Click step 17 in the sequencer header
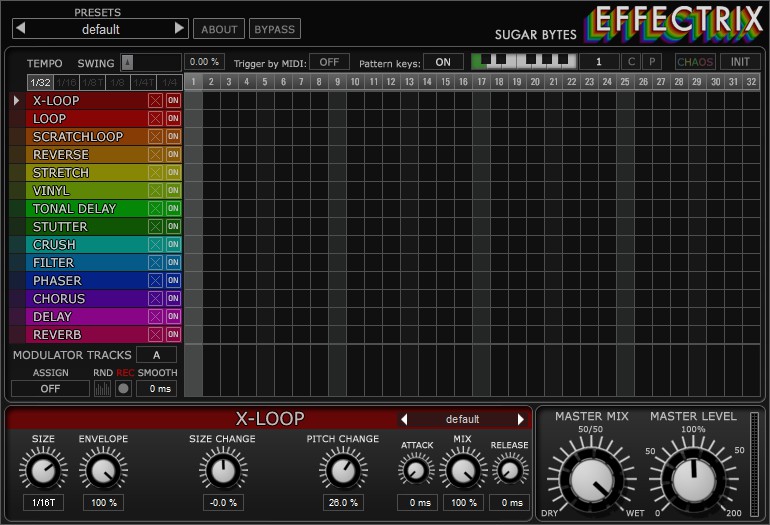Screen dimensions: 770x525 [481, 82]
